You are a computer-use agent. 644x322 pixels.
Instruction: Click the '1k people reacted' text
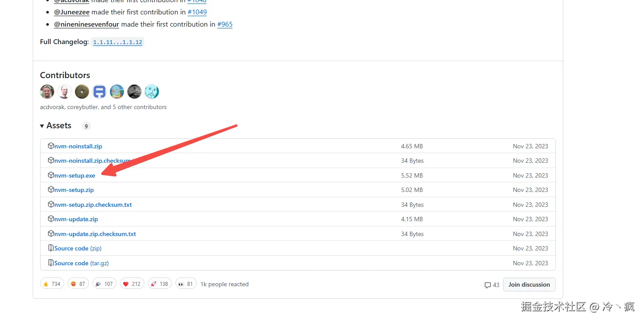(225, 284)
